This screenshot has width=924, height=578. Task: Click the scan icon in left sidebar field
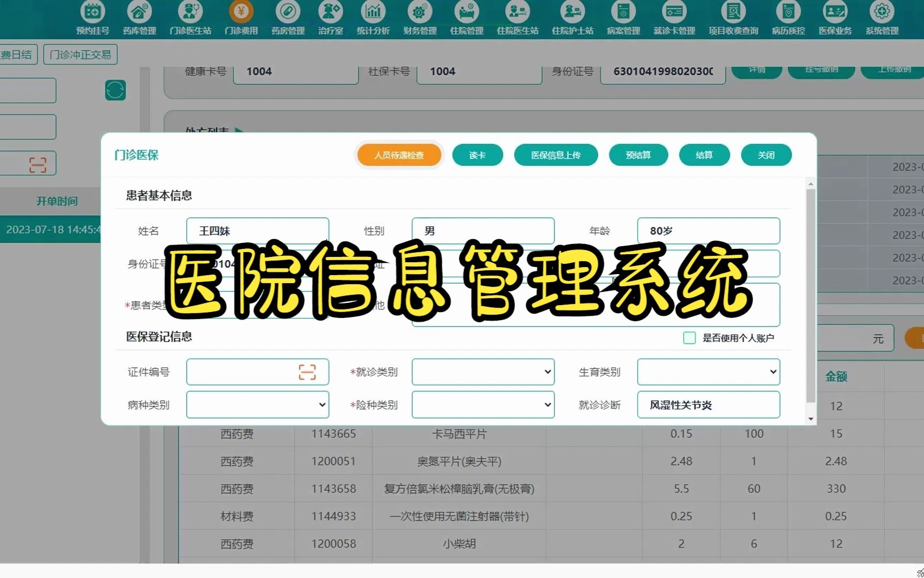coord(37,165)
